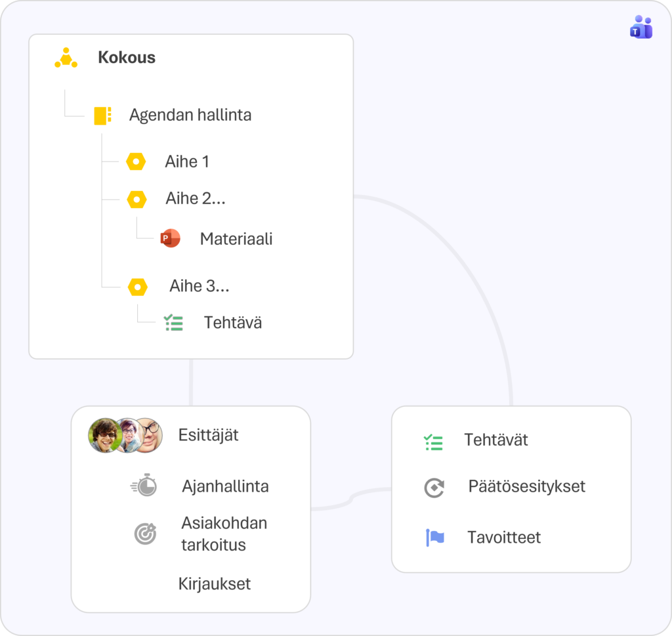Click the green Tehtävät list icon
672x636 pixels.
(433, 442)
